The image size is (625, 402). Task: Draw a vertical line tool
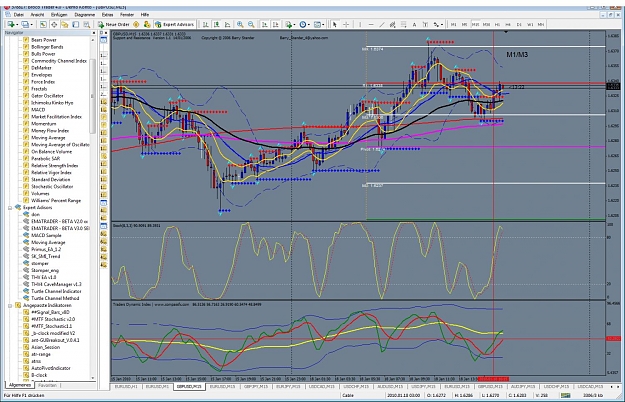[x=360, y=24]
